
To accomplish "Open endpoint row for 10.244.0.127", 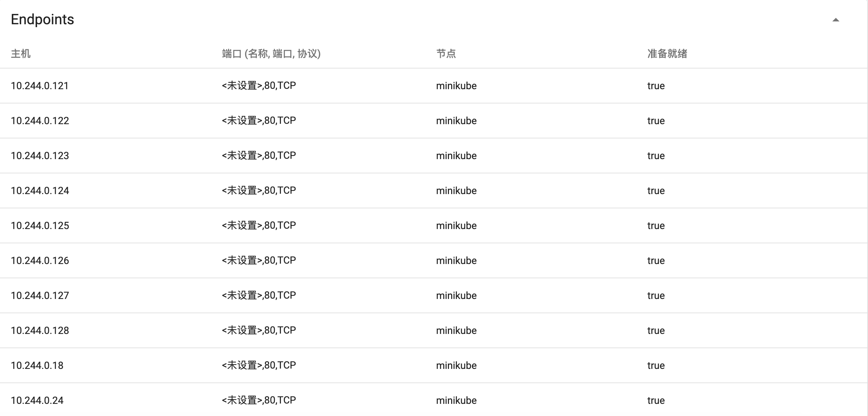I will [x=40, y=295].
